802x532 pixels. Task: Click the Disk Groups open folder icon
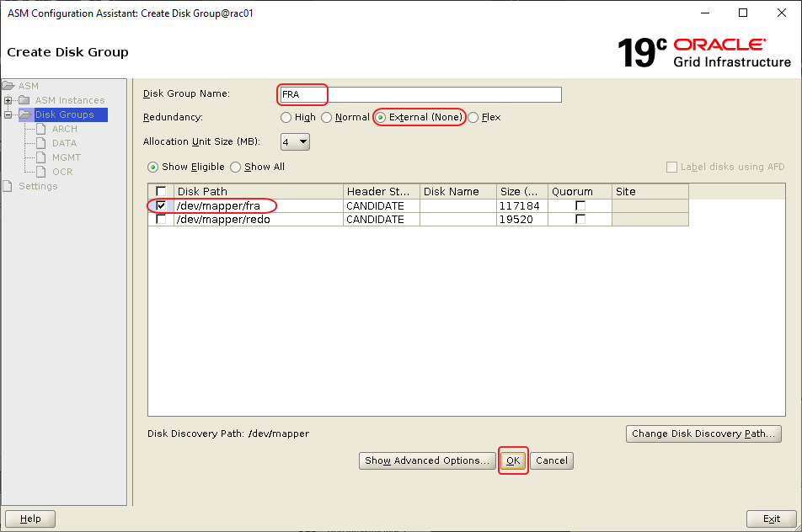(x=25, y=114)
